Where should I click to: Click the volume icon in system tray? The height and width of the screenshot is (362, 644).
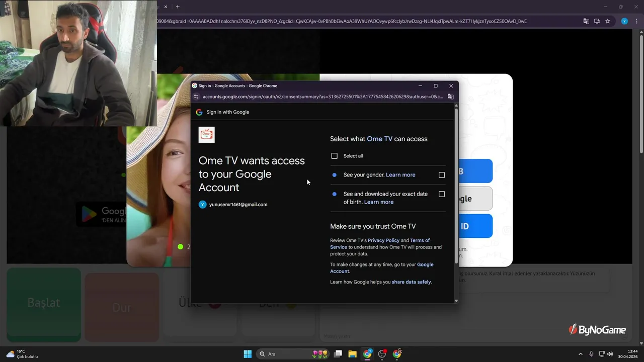pos(610,354)
